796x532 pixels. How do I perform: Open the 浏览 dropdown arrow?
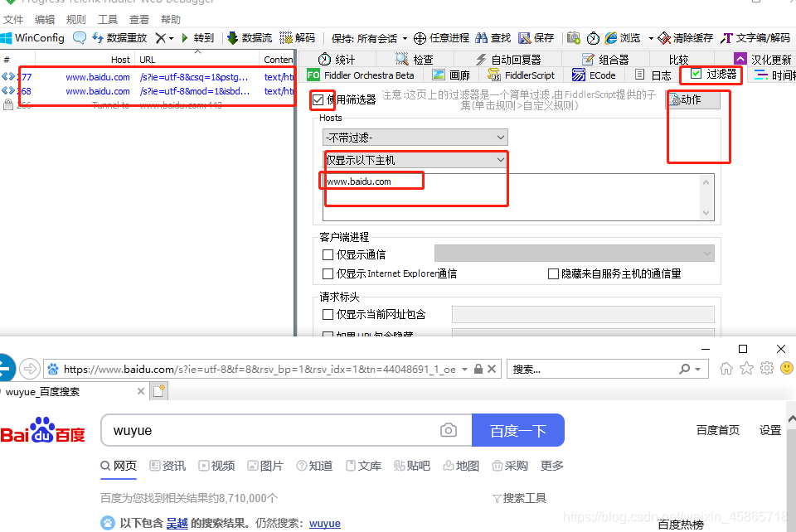(651, 39)
